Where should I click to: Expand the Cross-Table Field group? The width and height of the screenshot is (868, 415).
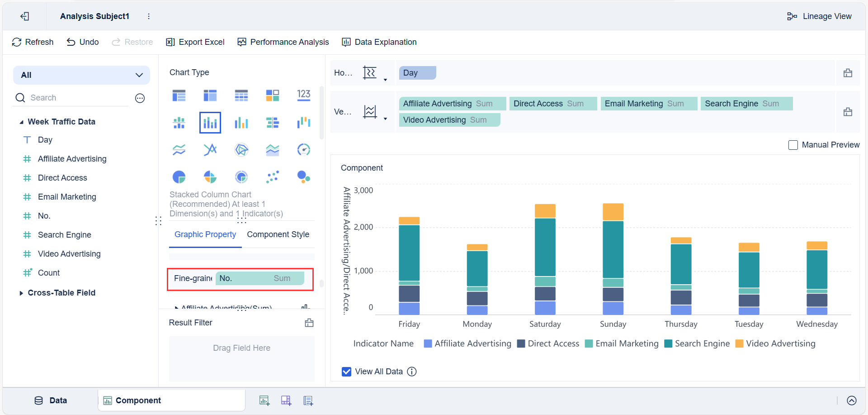pyautogui.click(x=21, y=293)
